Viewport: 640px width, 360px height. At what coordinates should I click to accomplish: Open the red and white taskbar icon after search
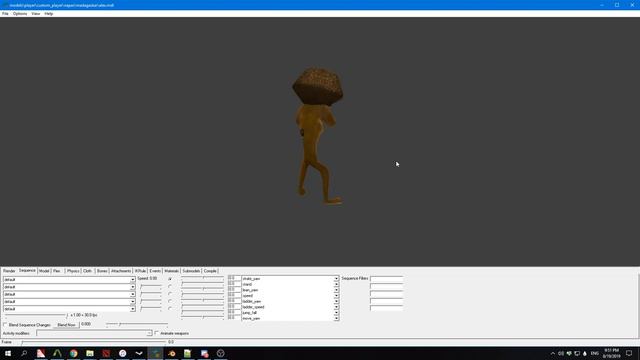[41, 353]
